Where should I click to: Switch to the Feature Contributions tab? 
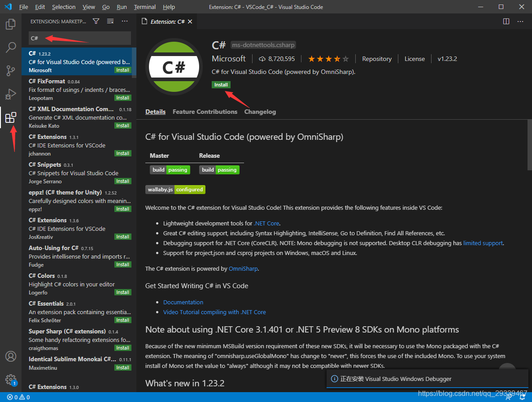pos(205,112)
